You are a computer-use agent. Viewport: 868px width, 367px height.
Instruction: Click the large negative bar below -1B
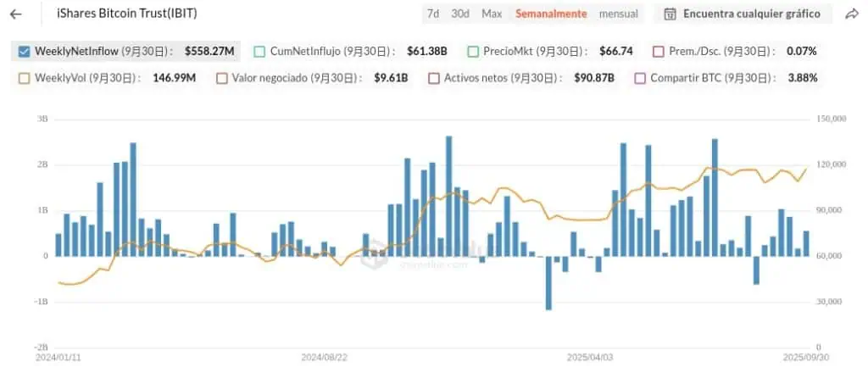[x=548, y=283]
